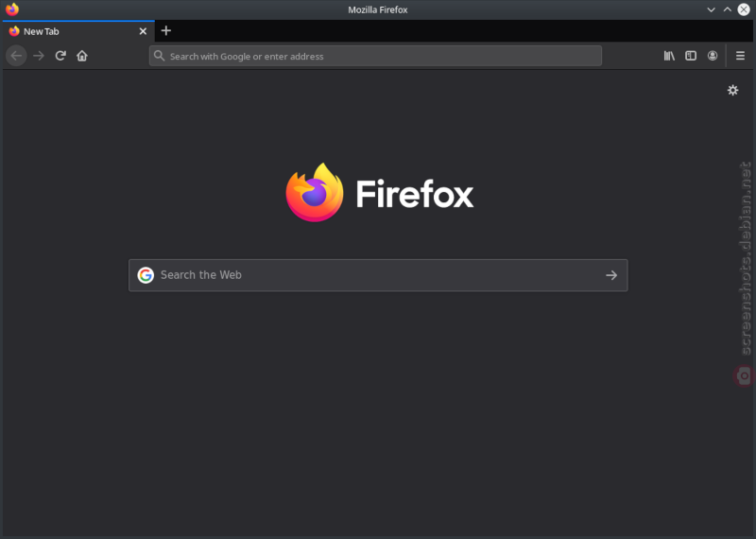Close the Mozilla Firefox window
756x539 pixels.
pyautogui.click(x=744, y=9)
